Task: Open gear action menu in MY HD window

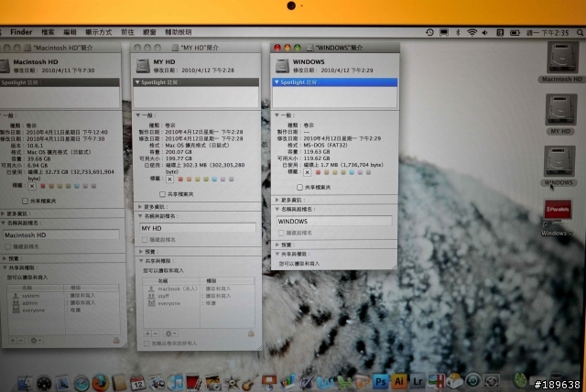Action: (171, 333)
